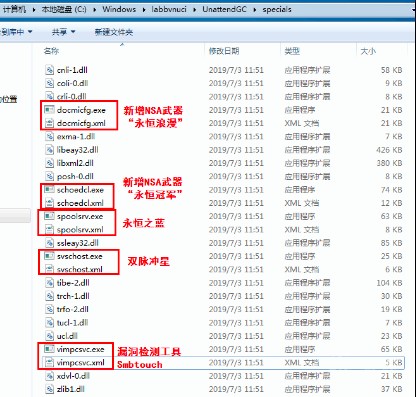Go to 本地磁盘 (C:) in address bar
Image resolution: width=416 pixels, height=397 pixels.
point(64,9)
